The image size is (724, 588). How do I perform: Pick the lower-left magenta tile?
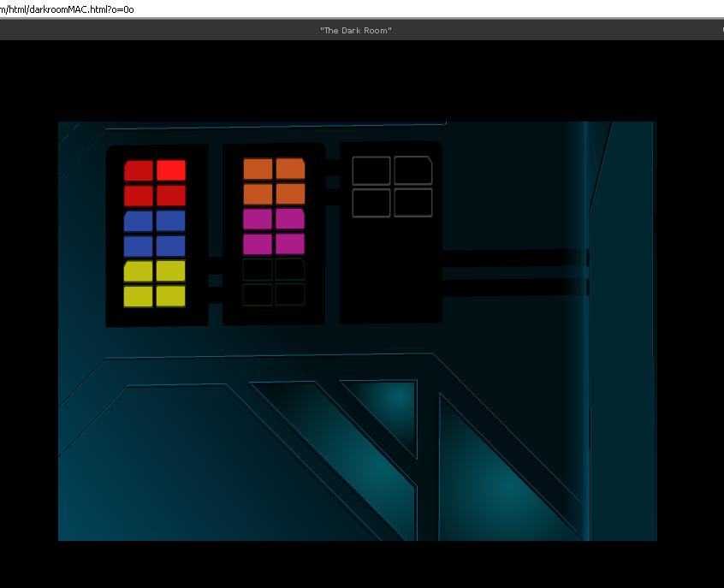[258, 244]
